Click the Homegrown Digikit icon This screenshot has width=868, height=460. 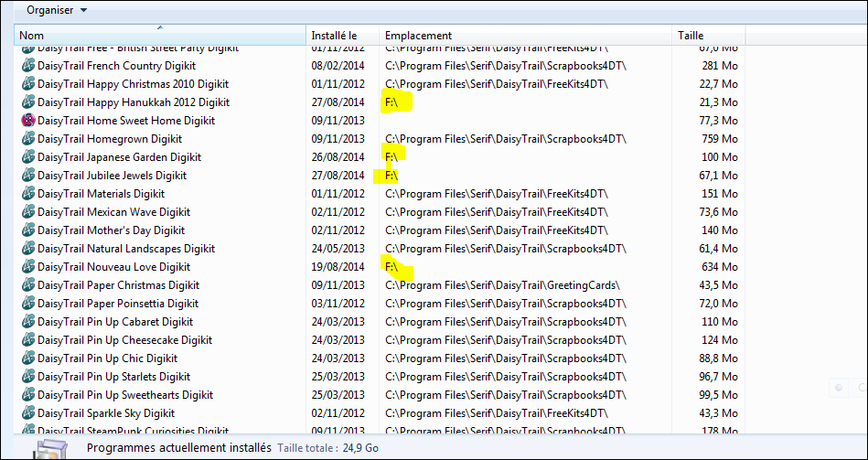(28, 139)
